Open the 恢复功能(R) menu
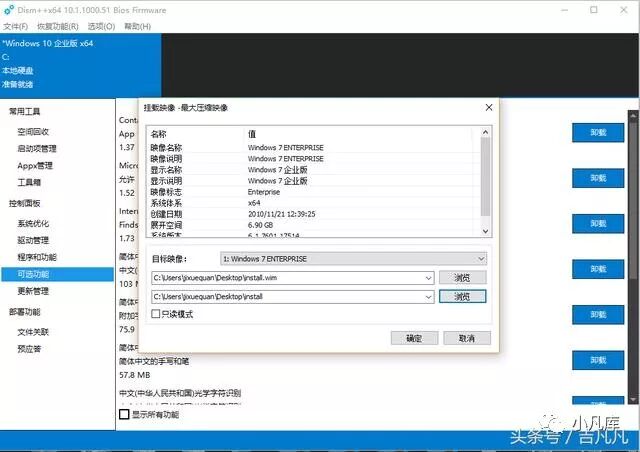Viewport: 640px width, 452px height. coord(58,27)
